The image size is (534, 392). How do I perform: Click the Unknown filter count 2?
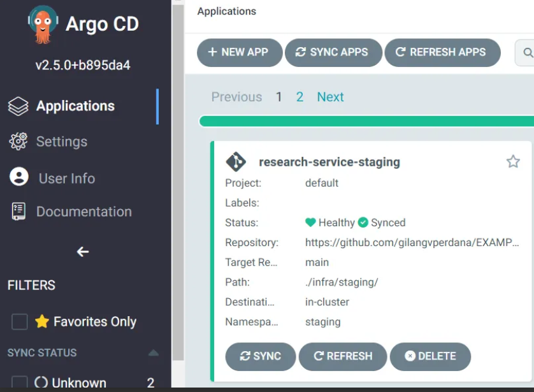click(x=150, y=382)
